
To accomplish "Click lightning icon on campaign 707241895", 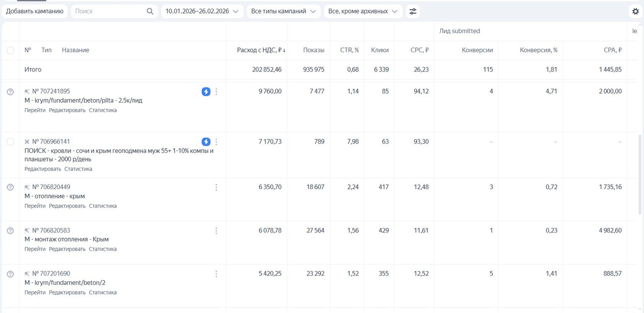I will tap(206, 92).
